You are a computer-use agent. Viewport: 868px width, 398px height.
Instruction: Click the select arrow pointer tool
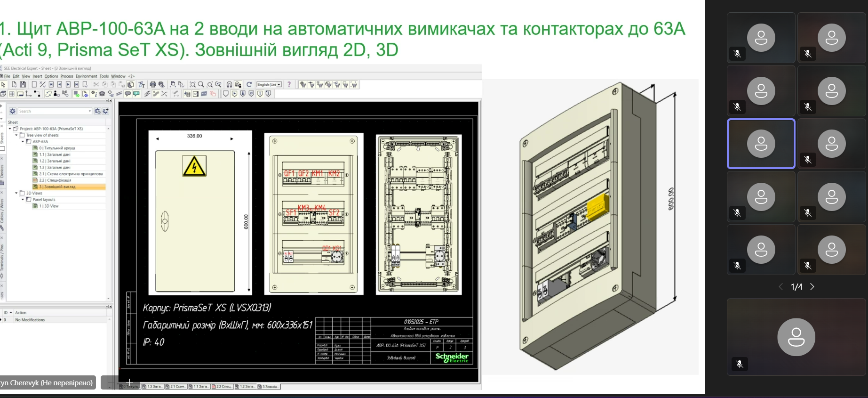coord(3,84)
